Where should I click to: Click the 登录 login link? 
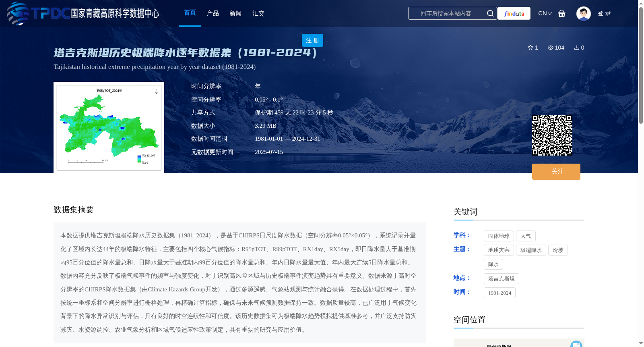(604, 13)
